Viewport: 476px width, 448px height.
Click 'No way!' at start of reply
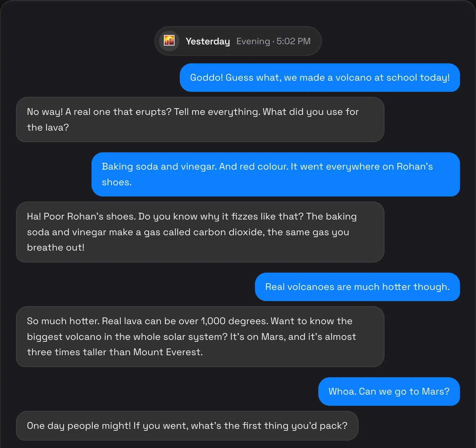(45, 112)
